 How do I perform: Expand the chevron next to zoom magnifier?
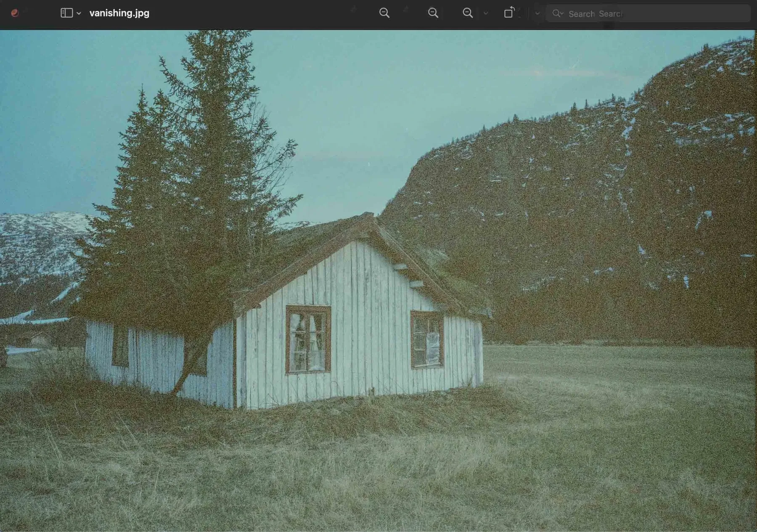(486, 13)
